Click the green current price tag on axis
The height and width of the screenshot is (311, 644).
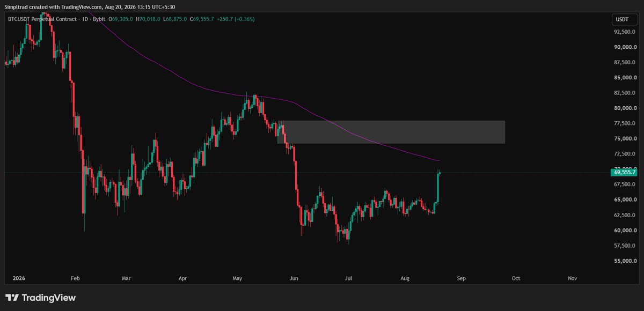click(624, 172)
